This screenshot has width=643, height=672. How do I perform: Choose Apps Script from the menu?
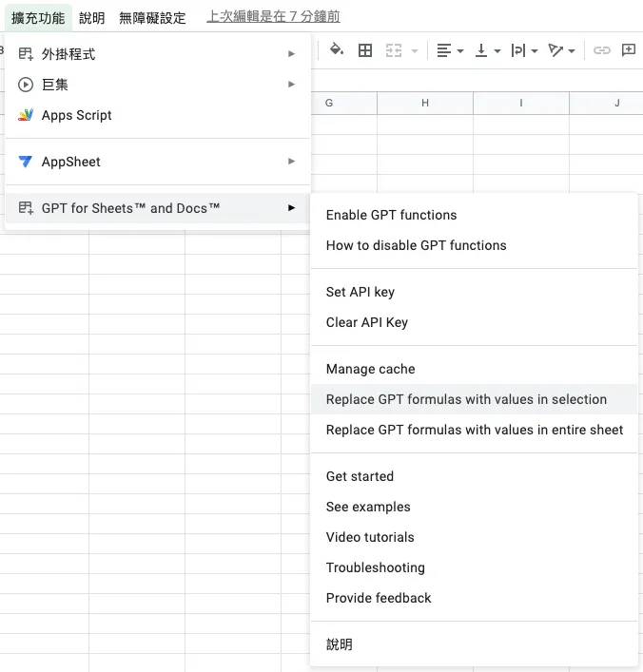click(158, 115)
